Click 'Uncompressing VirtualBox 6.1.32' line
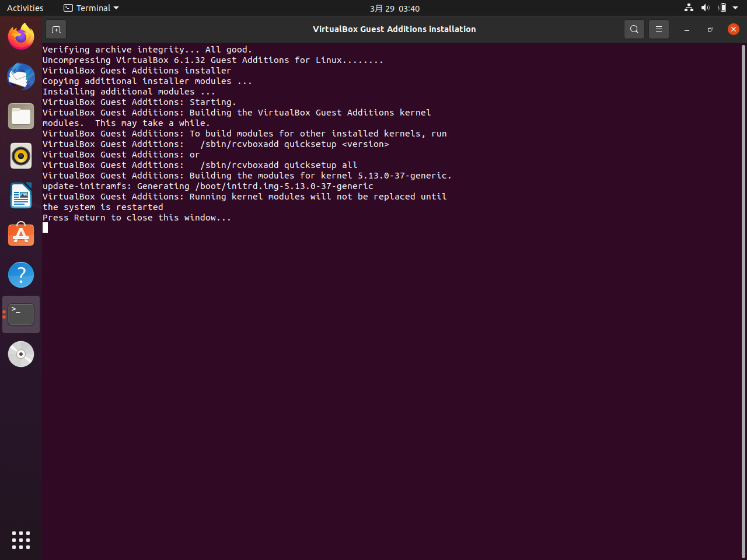The image size is (747, 560). coord(213,60)
